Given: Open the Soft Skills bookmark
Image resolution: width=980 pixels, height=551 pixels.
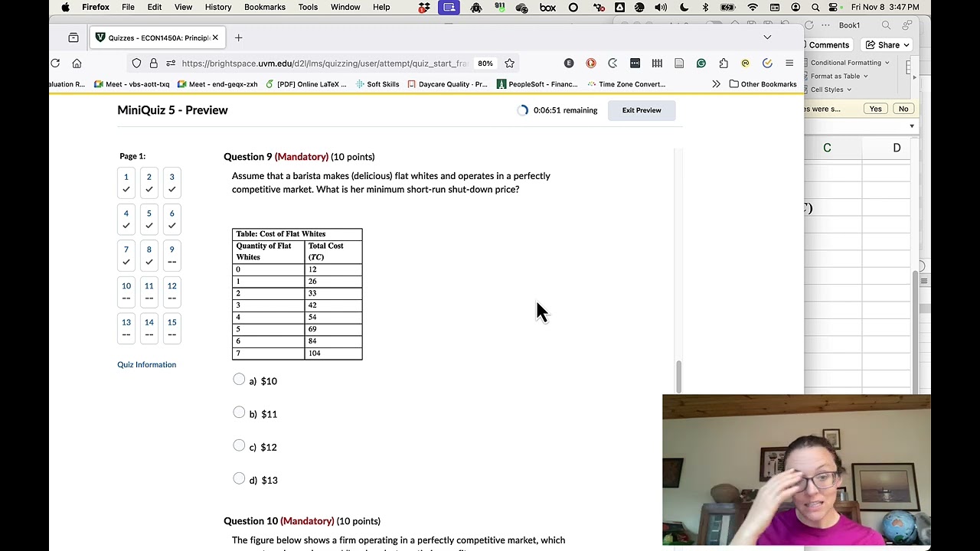Looking at the screenshot, I should [x=377, y=84].
